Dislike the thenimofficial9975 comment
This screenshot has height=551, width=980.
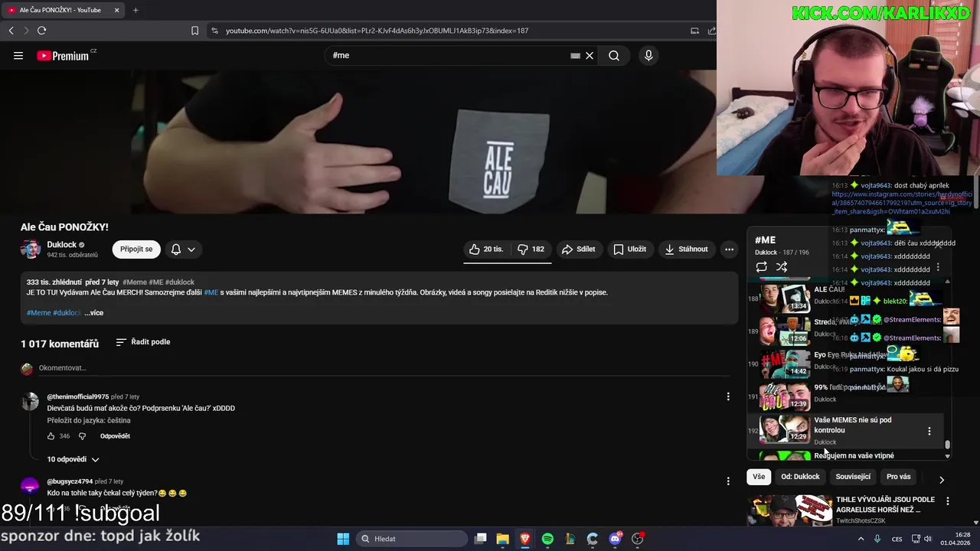[83, 436]
